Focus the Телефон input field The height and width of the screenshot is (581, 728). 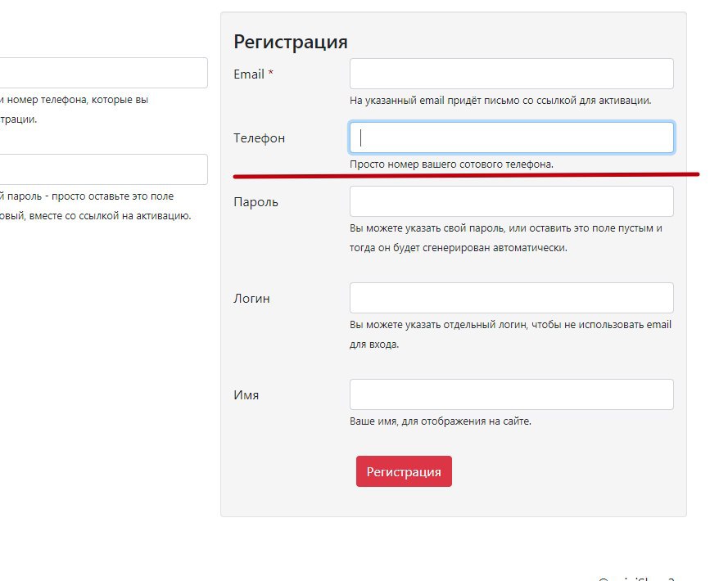[511, 137]
